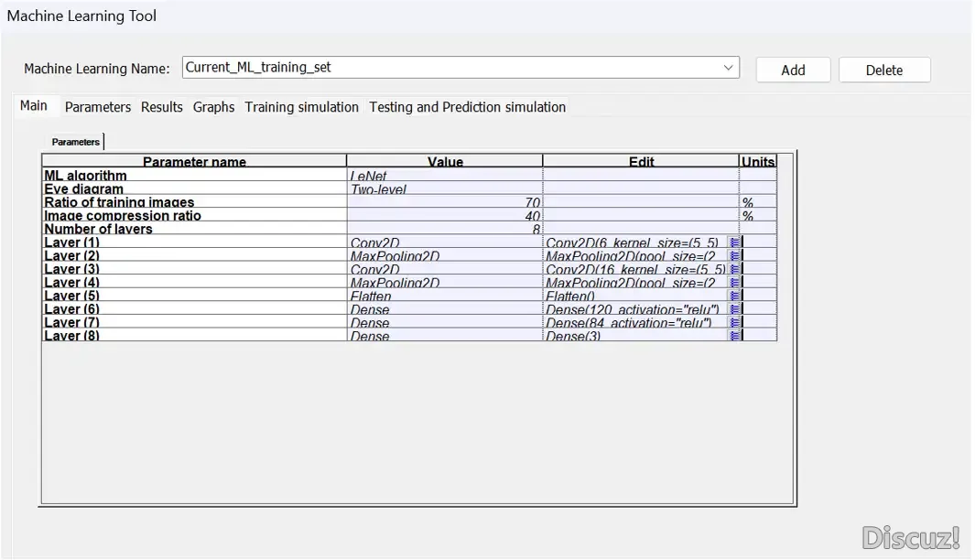Click the Dense(120 activation relu edit cell
Image resolution: width=975 pixels, height=560 pixels.
635,308
